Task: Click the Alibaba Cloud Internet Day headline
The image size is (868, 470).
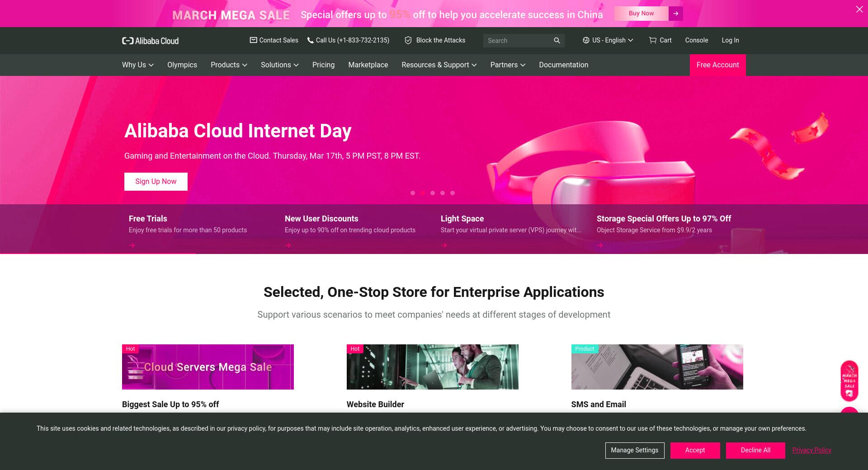Action: pyautogui.click(x=238, y=131)
